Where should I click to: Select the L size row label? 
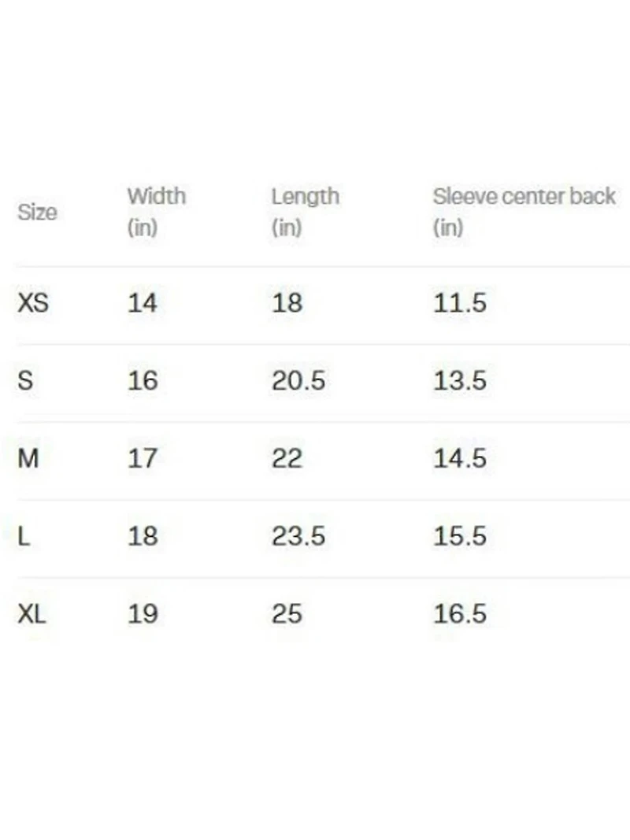coord(24,536)
